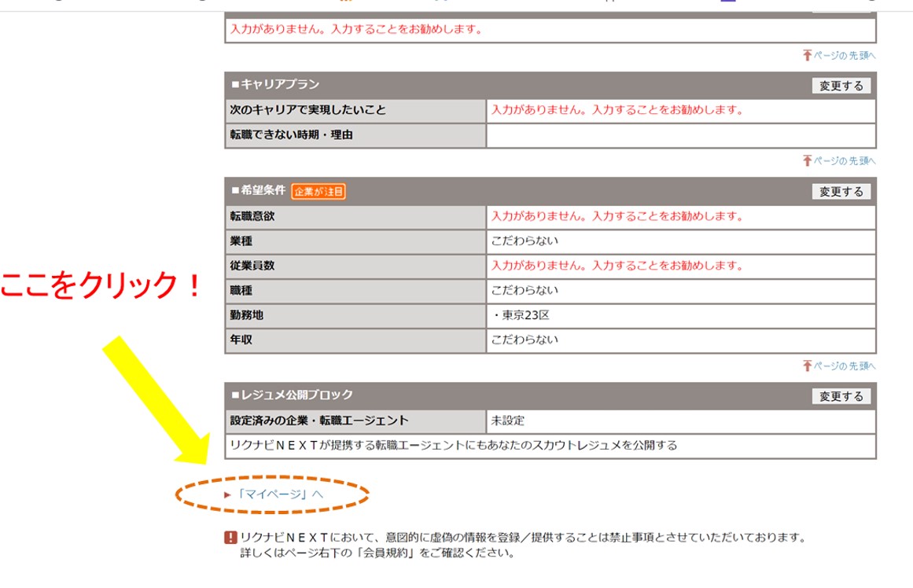Click the 勤務地 row label
913x588 pixels.
click(355, 315)
